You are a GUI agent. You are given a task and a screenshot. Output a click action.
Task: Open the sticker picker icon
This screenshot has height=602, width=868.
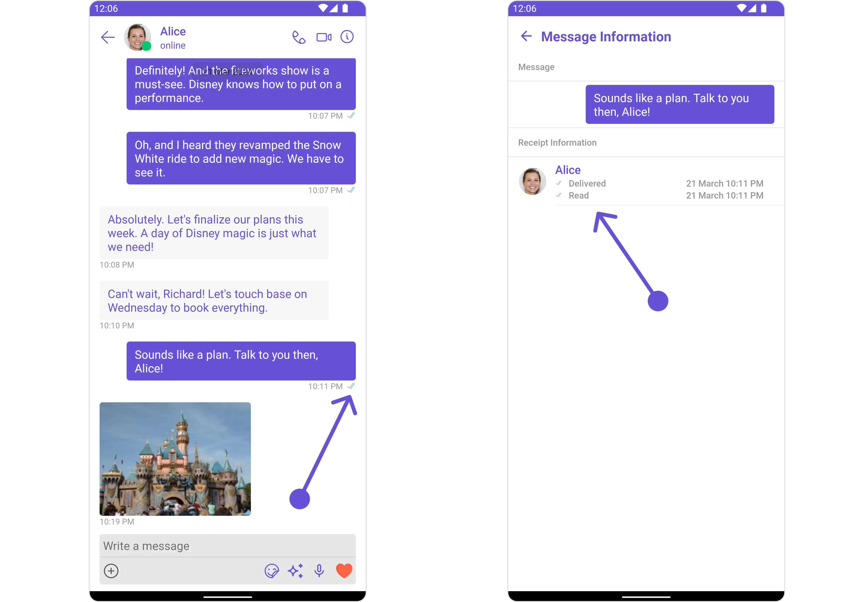[x=272, y=571]
